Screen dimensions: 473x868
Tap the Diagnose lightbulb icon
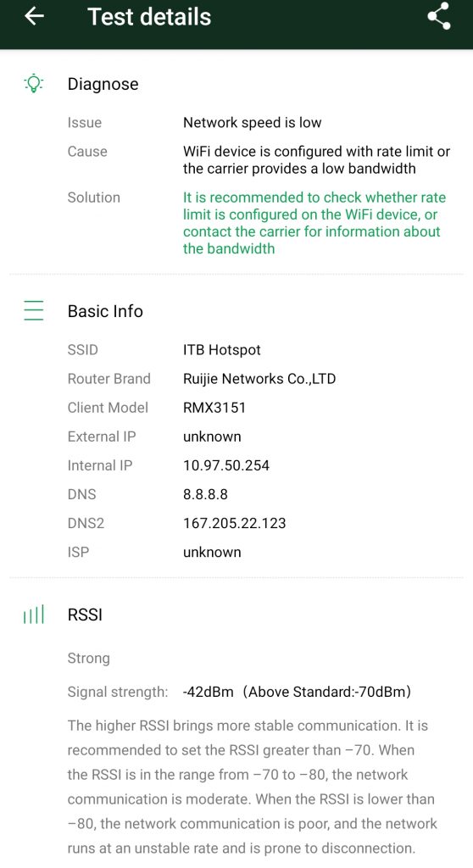coord(33,84)
